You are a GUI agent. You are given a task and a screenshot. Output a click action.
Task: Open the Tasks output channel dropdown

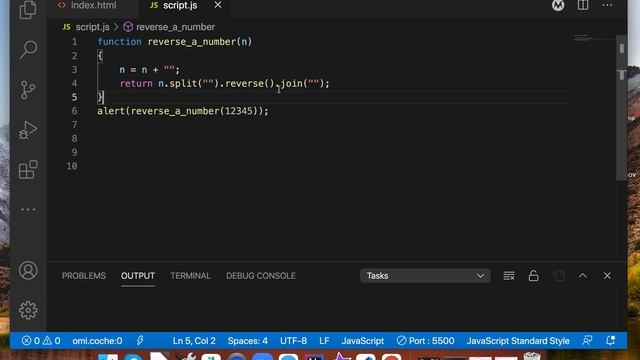click(x=425, y=276)
